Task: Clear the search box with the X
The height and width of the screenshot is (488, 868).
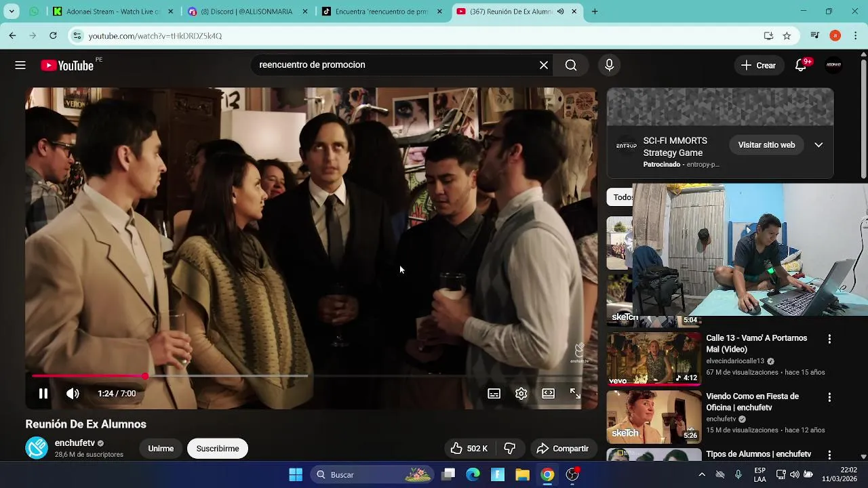Action: (x=544, y=65)
